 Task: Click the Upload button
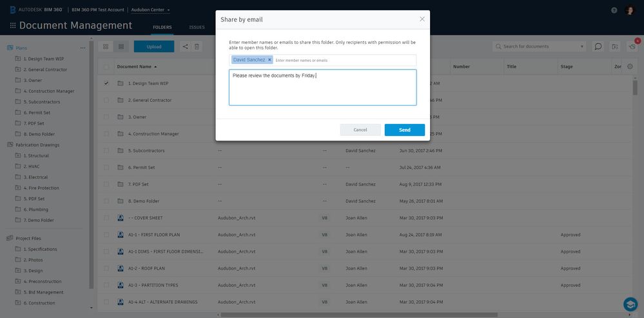(154, 46)
